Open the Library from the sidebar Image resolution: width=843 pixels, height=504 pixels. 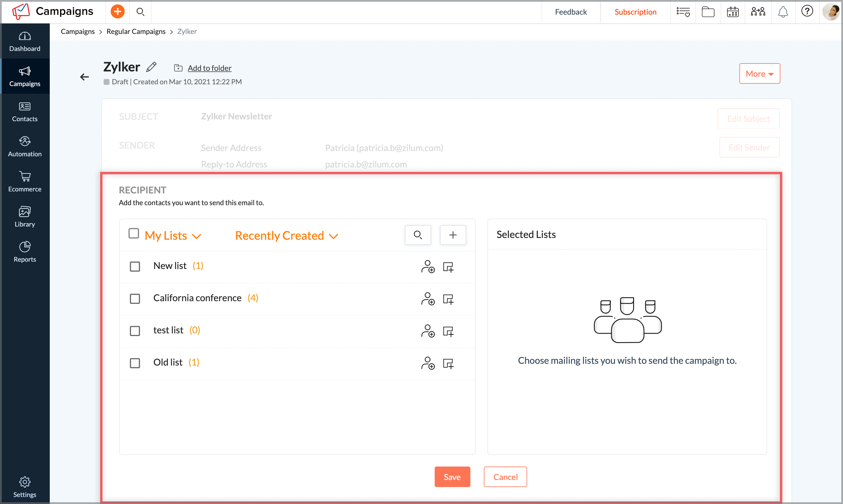point(25,216)
